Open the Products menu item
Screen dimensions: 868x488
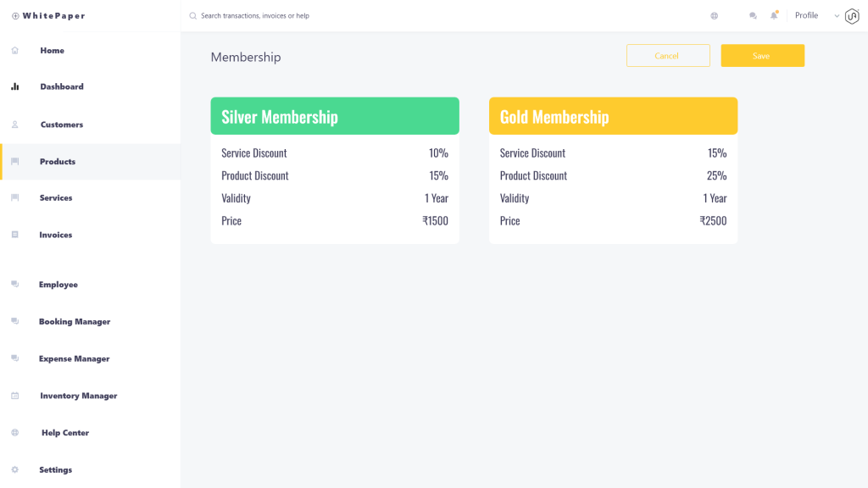(58, 162)
